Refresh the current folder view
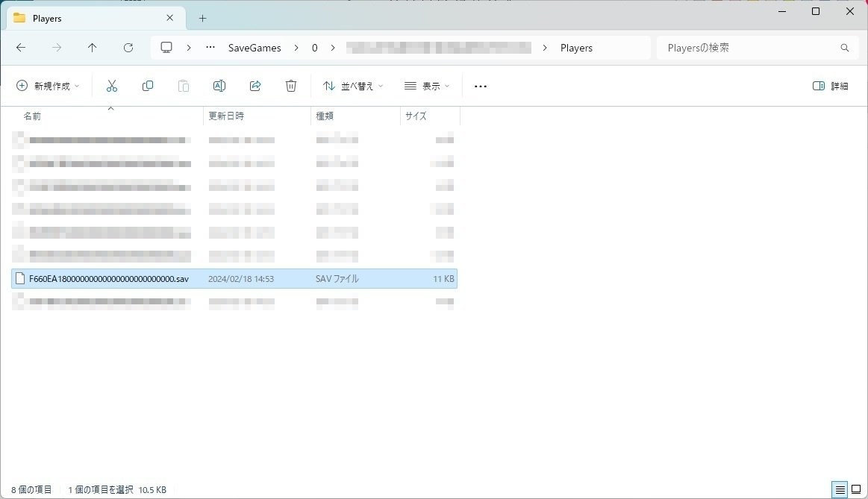 pos(128,48)
